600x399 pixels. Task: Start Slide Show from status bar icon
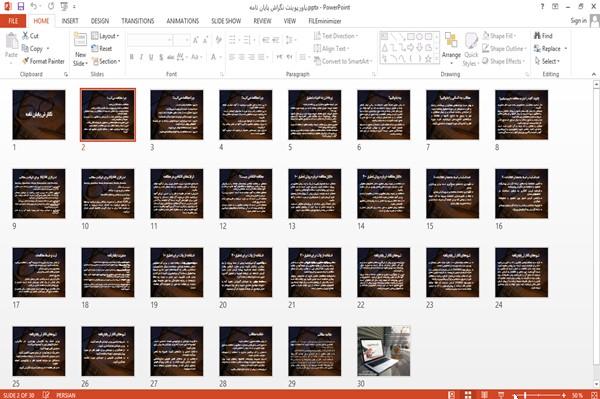coord(501,395)
